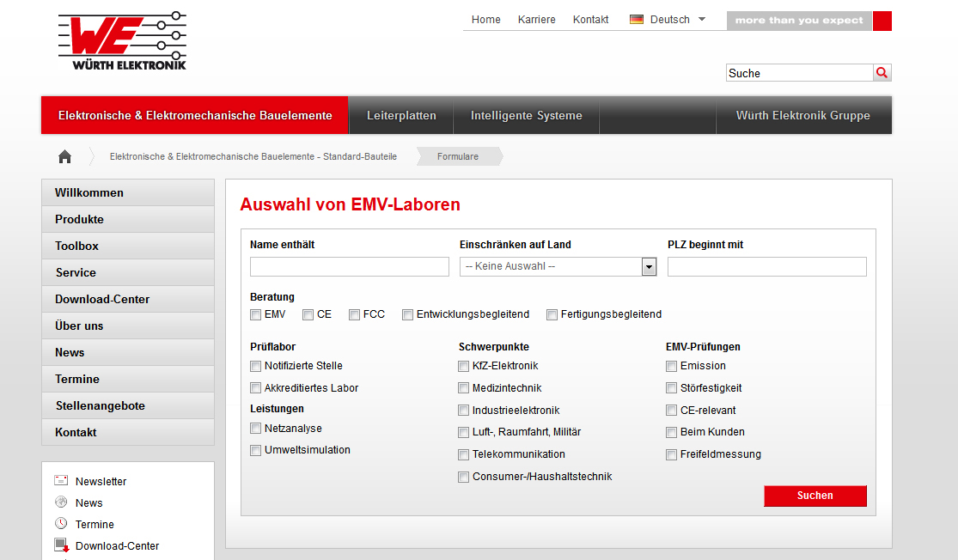Image resolution: width=958 pixels, height=560 pixels.
Task: Click the Name enthält input field
Action: [x=350, y=267]
